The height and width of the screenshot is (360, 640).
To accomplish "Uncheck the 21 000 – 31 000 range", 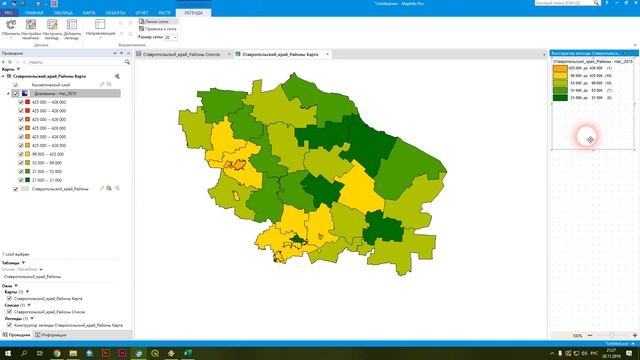I will [x=21, y=180].
